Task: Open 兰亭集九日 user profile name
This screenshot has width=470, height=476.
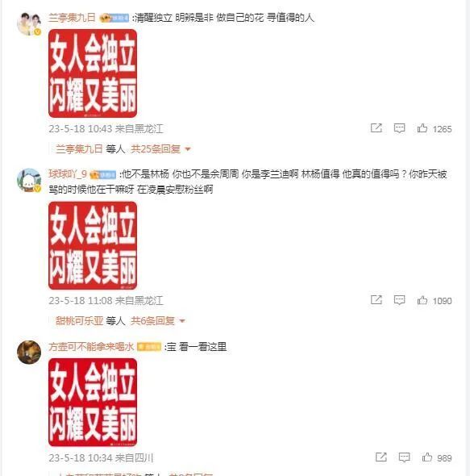Action: pyautogui.click(x=72, y=18)
